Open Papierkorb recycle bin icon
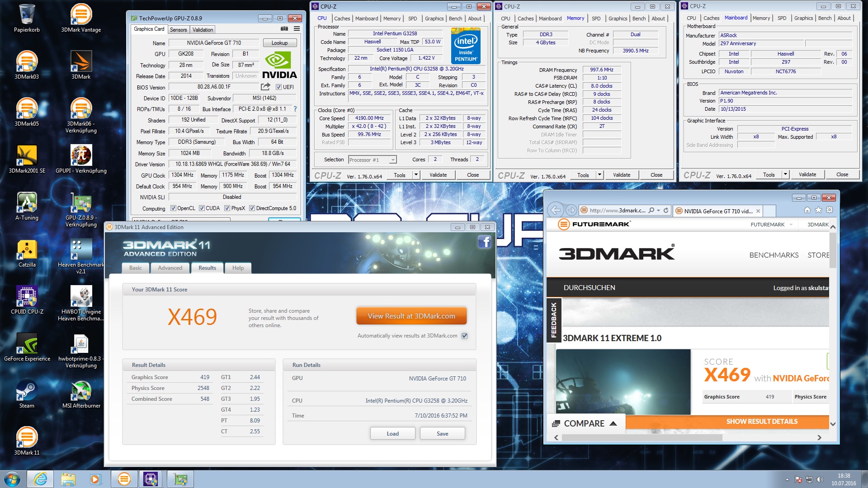 [x=27, y=18]
